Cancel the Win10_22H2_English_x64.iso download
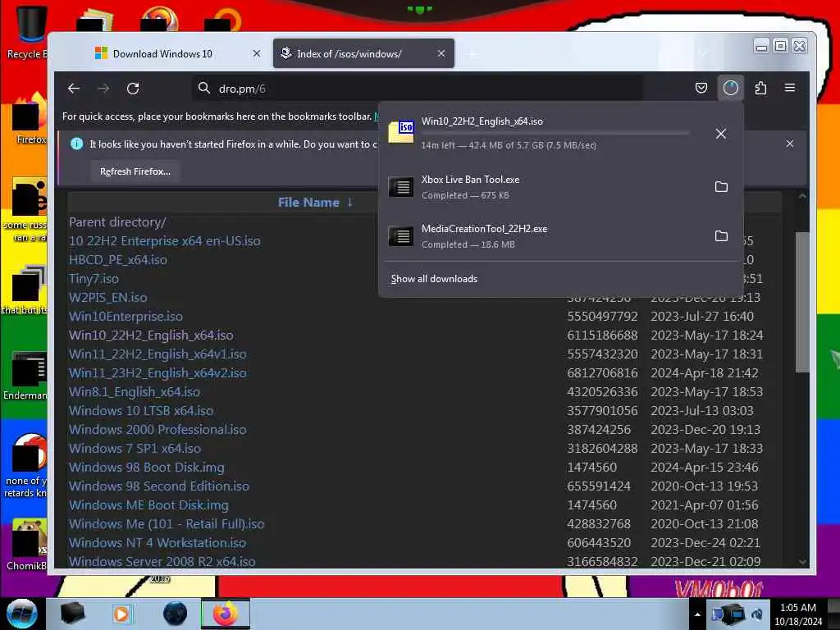 pyautogui.click(x=721, y=134)
